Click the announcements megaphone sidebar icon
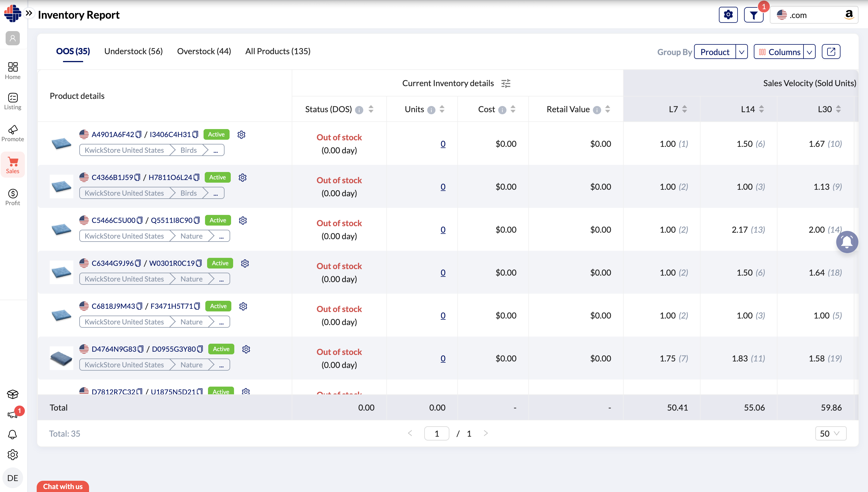The image size is (868, 492). (12, 414)
